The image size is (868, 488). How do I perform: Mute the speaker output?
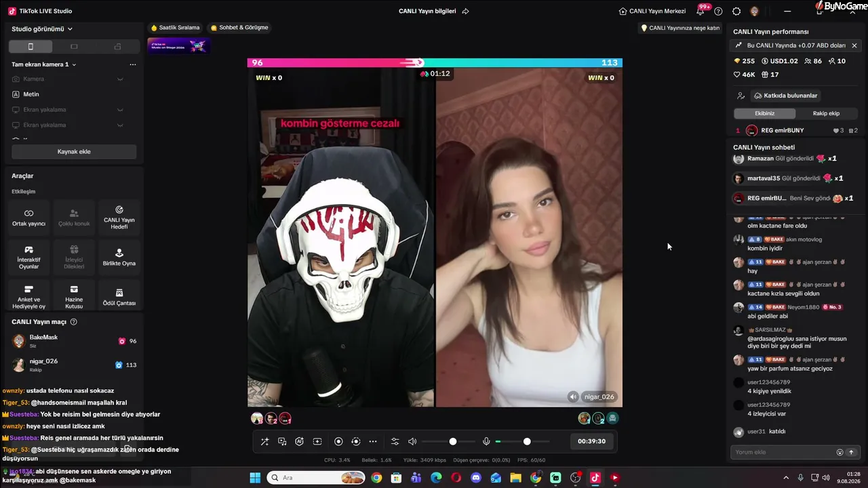click(x=412, y=441)
